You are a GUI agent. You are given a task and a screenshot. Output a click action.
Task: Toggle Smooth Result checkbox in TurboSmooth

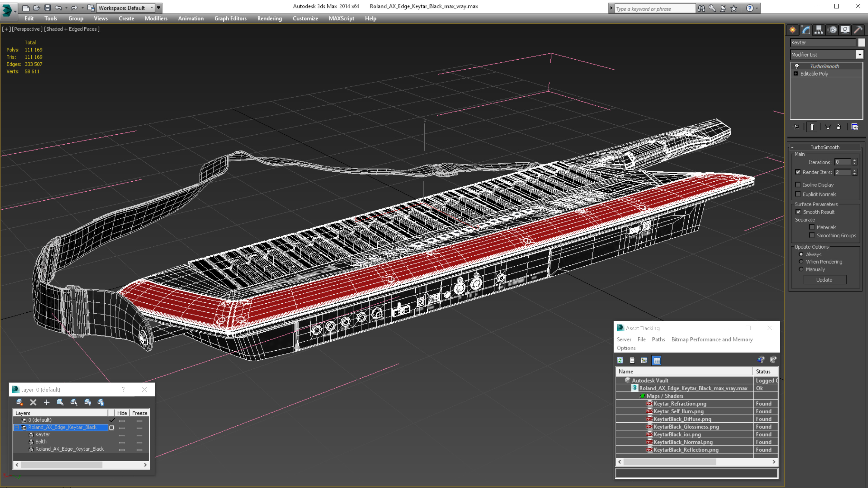[798, 211]
